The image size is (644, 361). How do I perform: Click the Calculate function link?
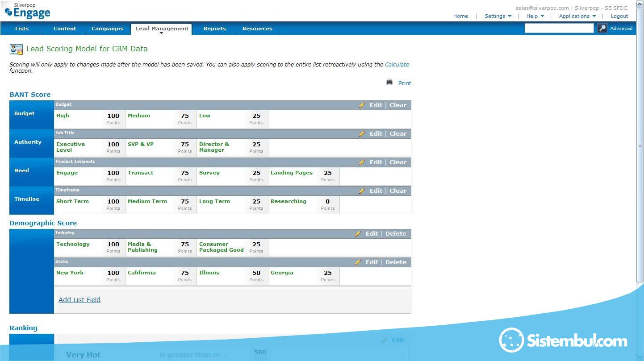tap(397, 65)
